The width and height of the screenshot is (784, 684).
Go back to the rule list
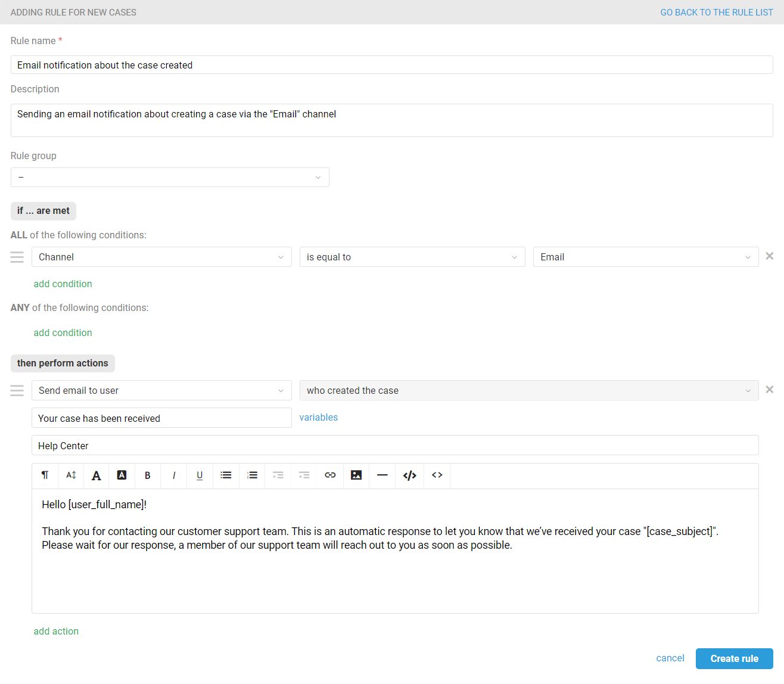(x=716, y=13)
